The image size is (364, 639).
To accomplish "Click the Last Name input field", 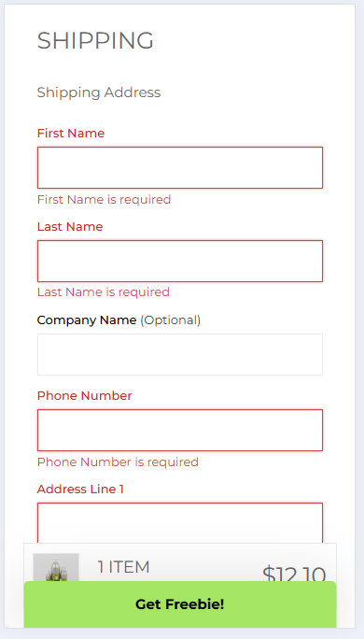I will pyautogui.click(x=180, y=261).
